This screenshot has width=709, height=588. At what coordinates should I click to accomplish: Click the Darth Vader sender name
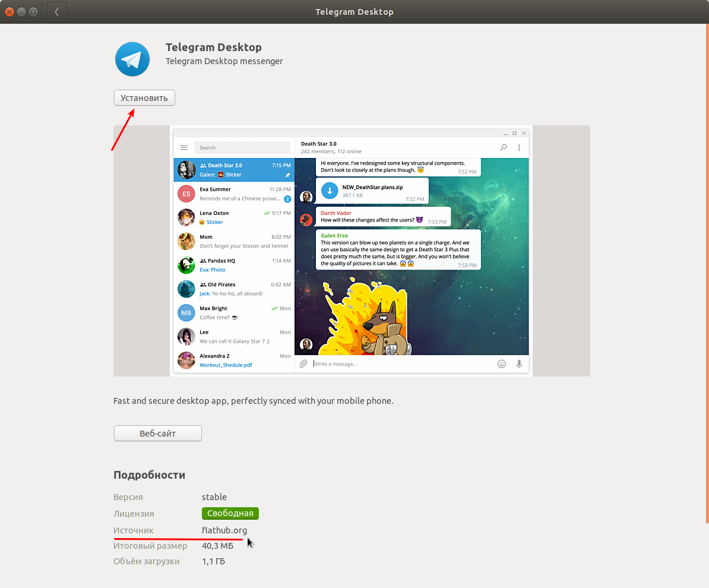[x=336, y=213]
